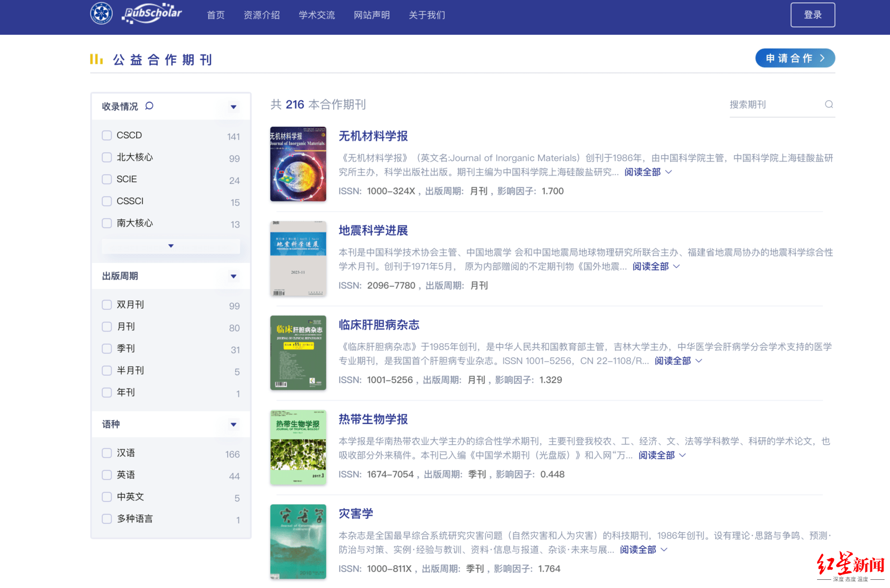Click ISSN 2096-7780 text
890x588 pixels.
[377, 285]
